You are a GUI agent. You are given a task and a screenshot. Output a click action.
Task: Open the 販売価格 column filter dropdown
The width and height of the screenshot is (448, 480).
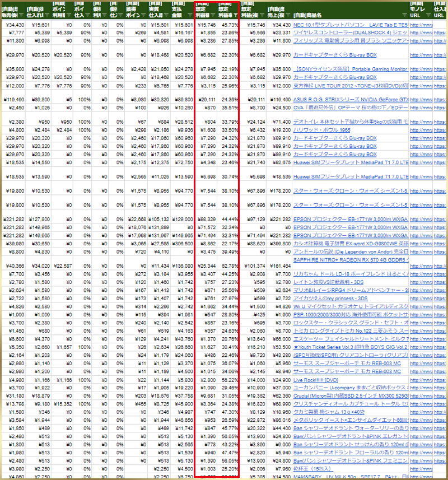click(21, 15)
